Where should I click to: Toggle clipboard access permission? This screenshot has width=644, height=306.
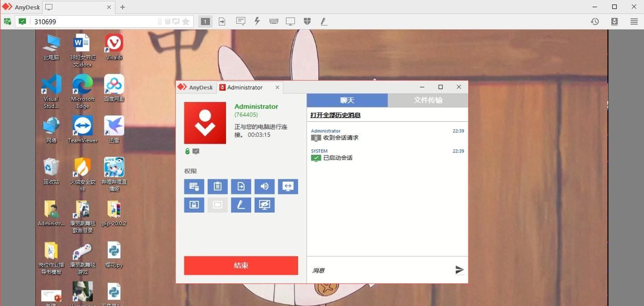(x=218, y=187)
